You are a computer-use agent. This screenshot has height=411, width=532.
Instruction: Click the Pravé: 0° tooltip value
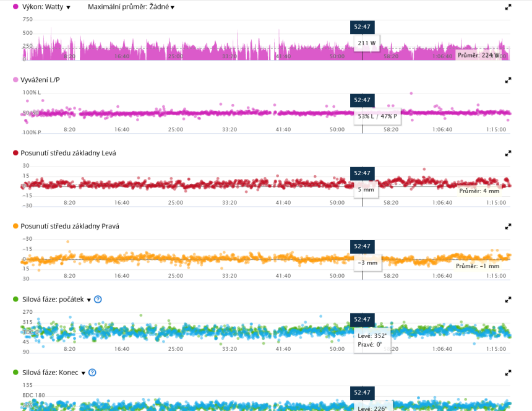tap(370, 345)
